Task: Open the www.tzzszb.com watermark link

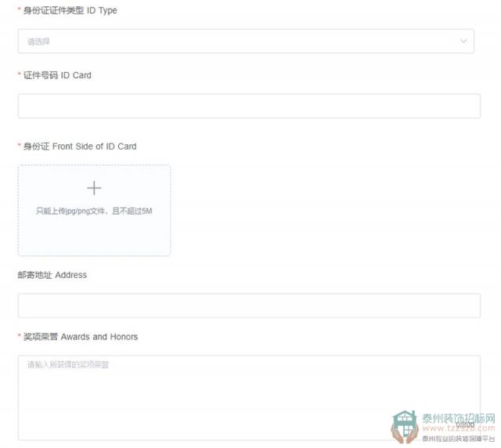Action: 459,428
